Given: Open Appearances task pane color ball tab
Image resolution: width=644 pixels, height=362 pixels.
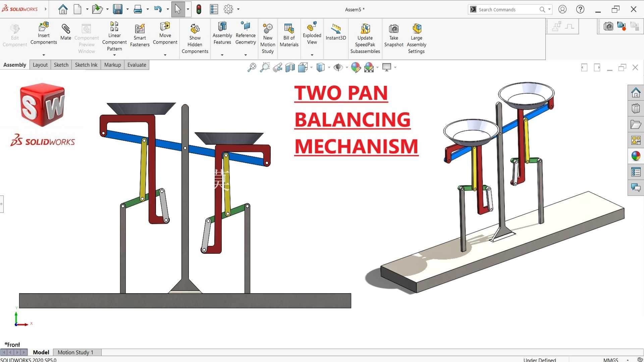Looking at the screenshot, I should [x=636, y=156].
